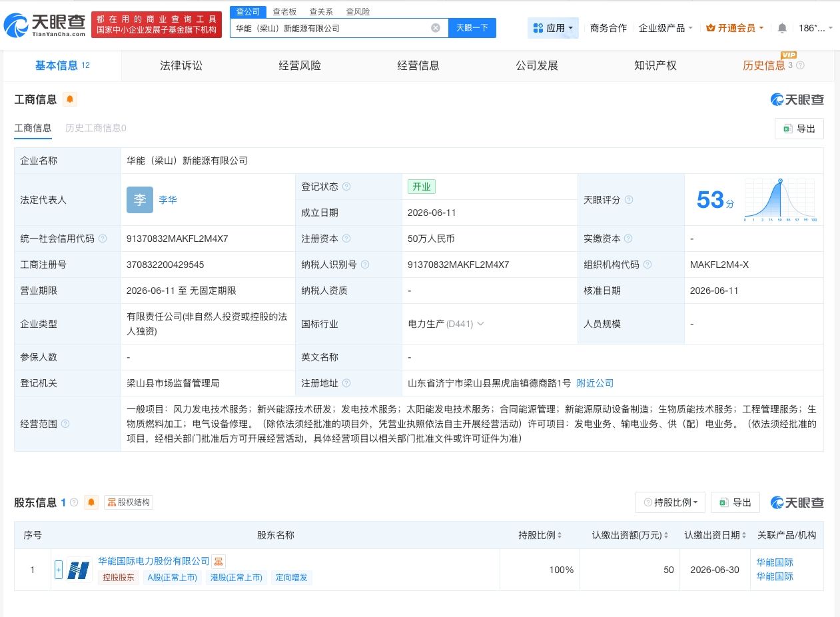Click equity structure icon after 华能国际电力股份有限公司
840x617 pixels.
pyautogui.click(x=218, y=561)
